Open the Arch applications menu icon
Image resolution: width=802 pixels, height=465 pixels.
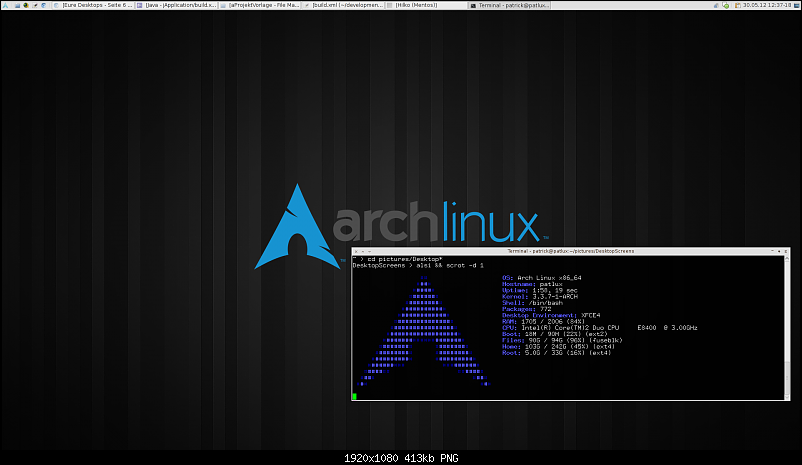pyautogui.click(x=5, y=5)
